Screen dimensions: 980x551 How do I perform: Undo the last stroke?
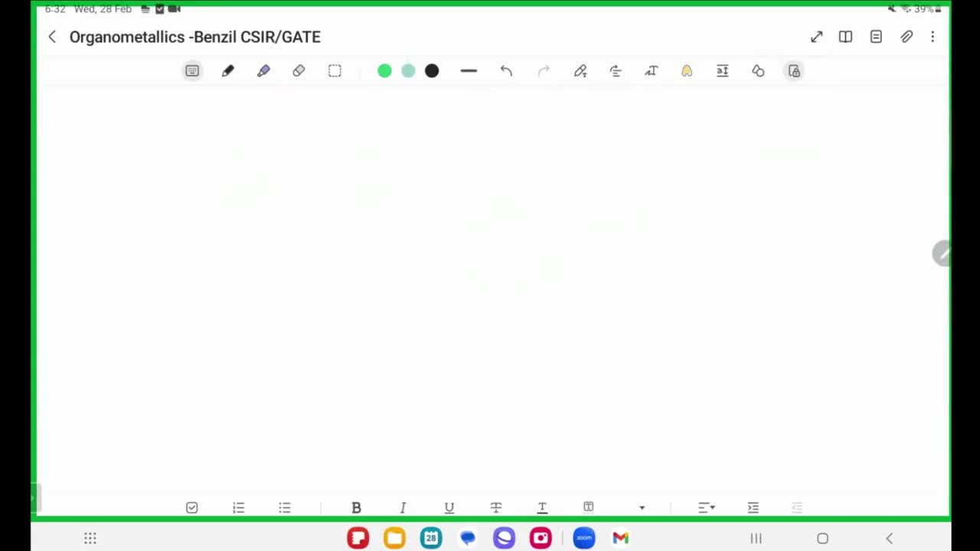pos(506,71)
